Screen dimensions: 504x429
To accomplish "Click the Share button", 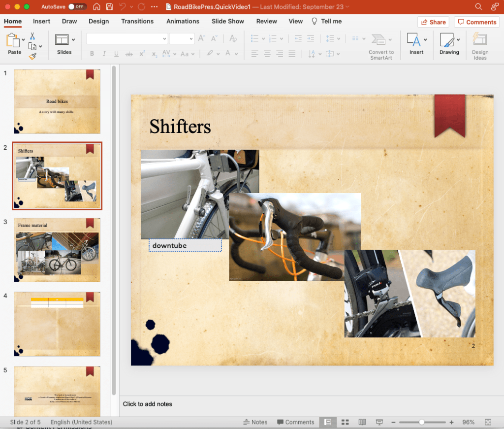I will (433, 22).
